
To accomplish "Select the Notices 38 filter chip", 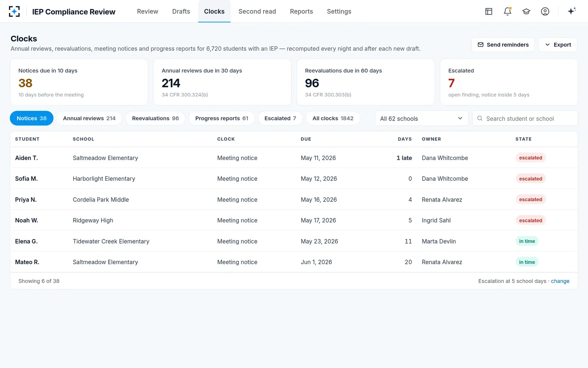I will click(x=31, y=118).
